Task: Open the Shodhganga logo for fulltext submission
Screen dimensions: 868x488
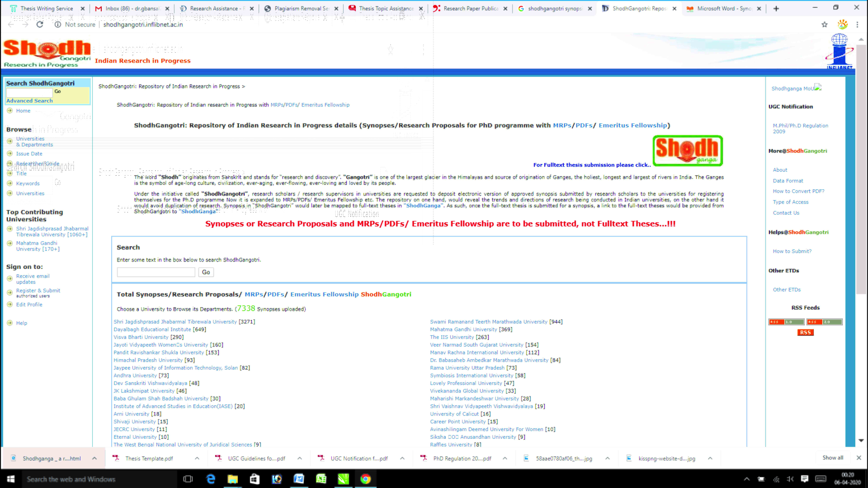Action: point(687,151)
